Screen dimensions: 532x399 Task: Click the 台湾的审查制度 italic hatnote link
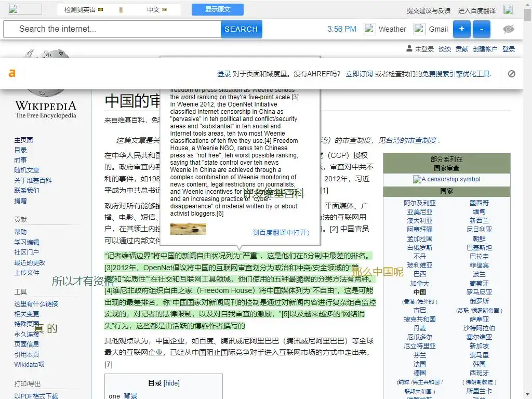413,140
